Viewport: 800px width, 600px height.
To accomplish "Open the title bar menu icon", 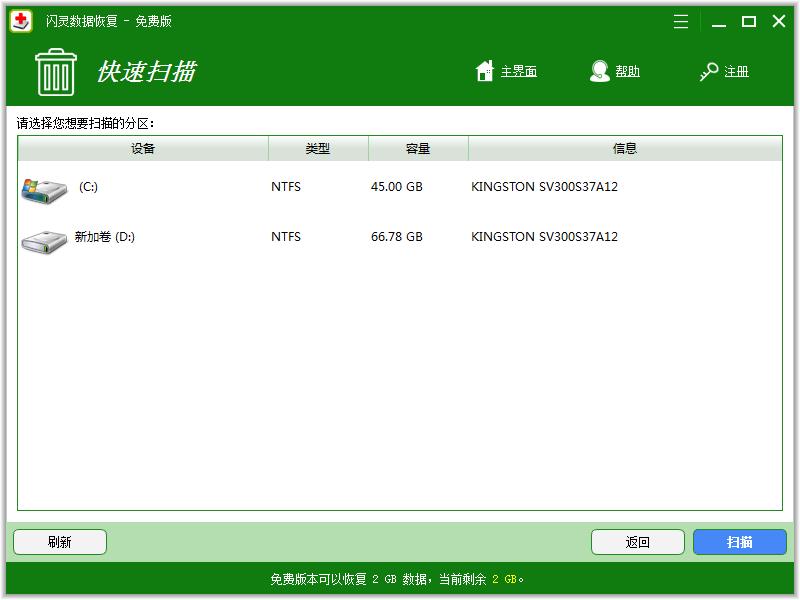I will point(681,21).
